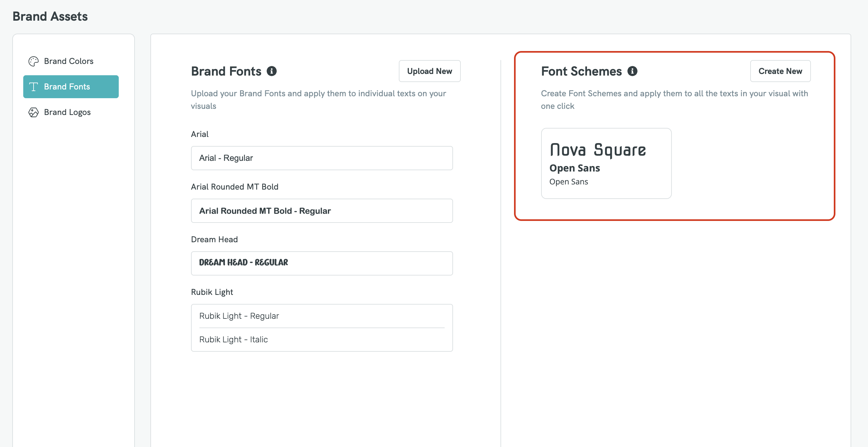Select the Nova Square font scheme card
The image size is (868, 447).
point(606,163)
